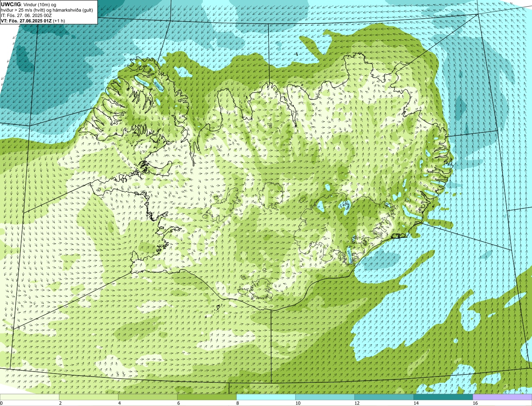The height and width of the screenshot is (406, 532).
Task: Click the lavender above-16 legend swatch
Action: [x=502, y=397]
